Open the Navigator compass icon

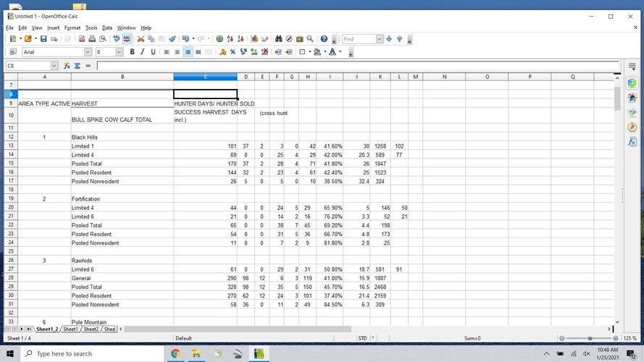(x=289, y=38)
